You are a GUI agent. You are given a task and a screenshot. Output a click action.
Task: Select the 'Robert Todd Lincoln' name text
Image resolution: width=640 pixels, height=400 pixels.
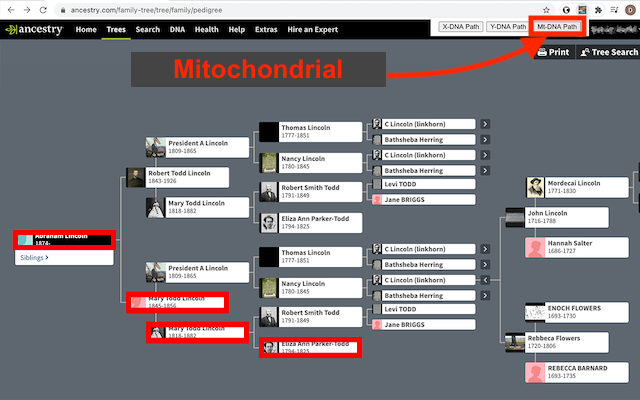tap(179, 173)
